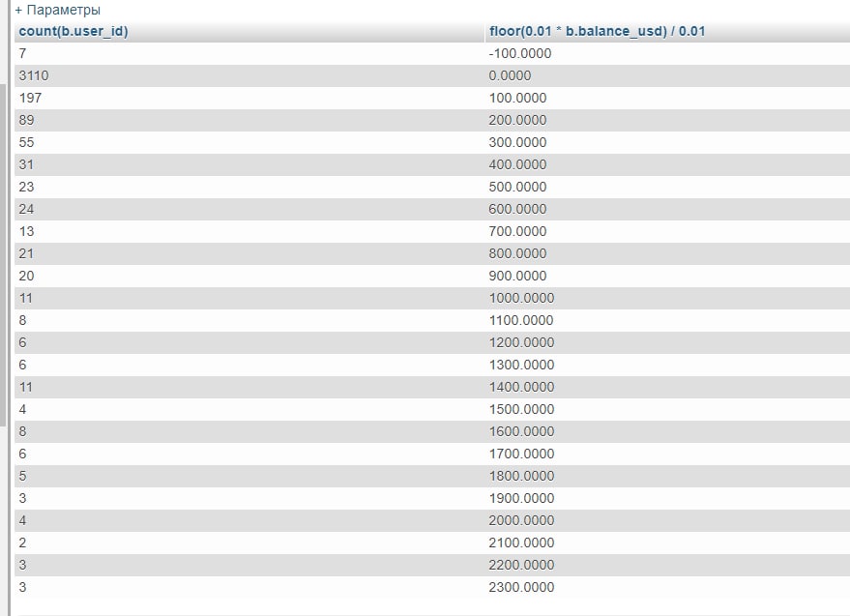Select the count cell with value 13
This screenshot has height=616, width=850.
(x=249, y=231)
